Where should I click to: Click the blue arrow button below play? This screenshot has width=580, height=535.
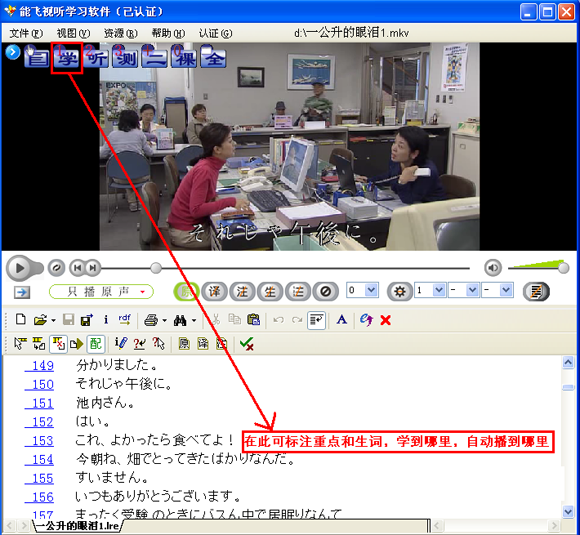coord(22,292)
